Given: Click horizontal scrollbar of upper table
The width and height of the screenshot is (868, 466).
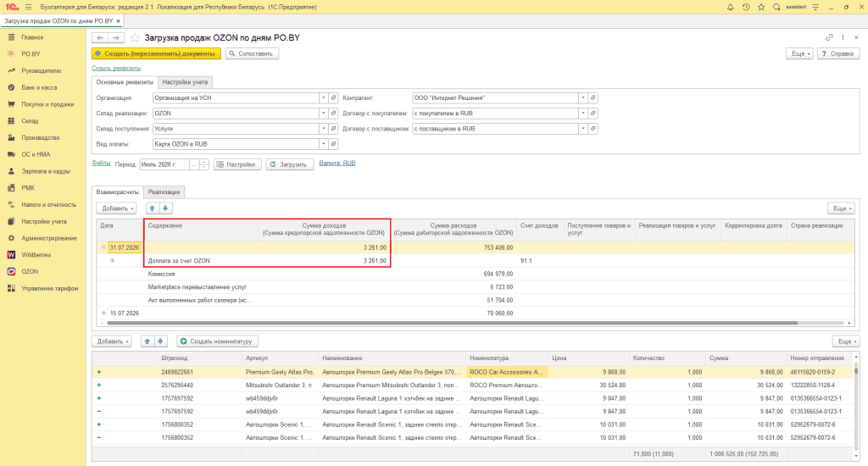Looking at the screenshot, I should (x=453, y=323).
